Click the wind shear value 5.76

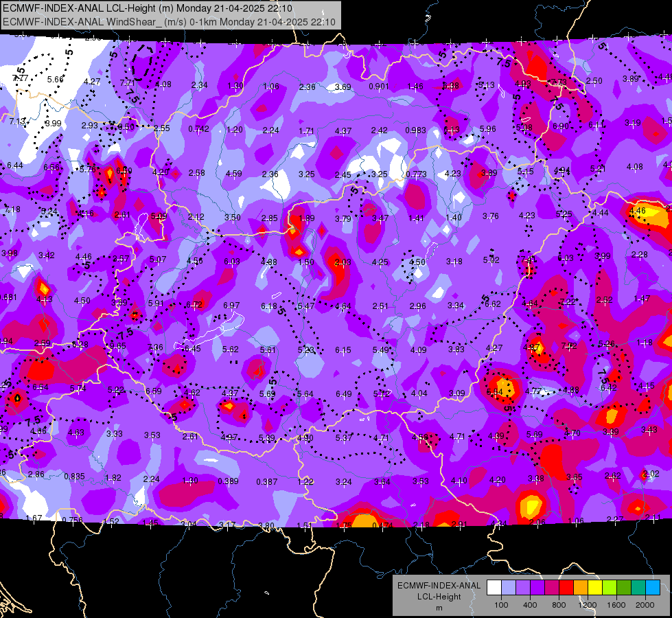[88, 170]
